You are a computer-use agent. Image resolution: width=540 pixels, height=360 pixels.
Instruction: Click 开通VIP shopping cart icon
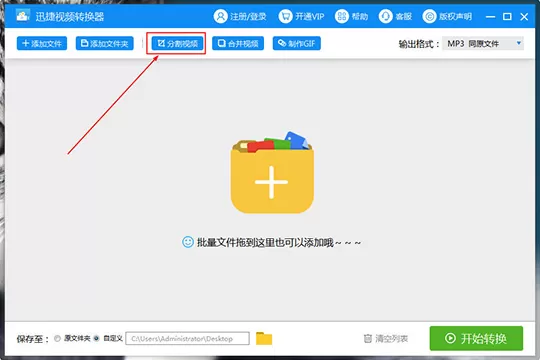click(x=285, y=16)
